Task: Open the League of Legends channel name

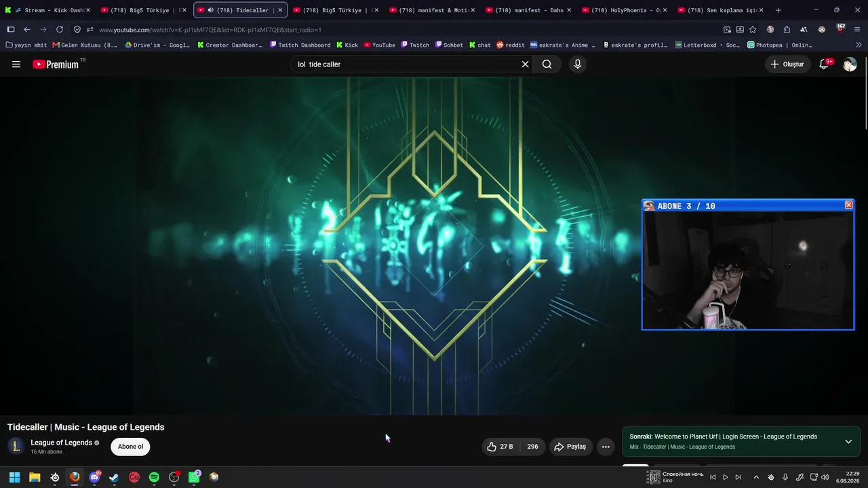Action: click(x=61, y=443)
